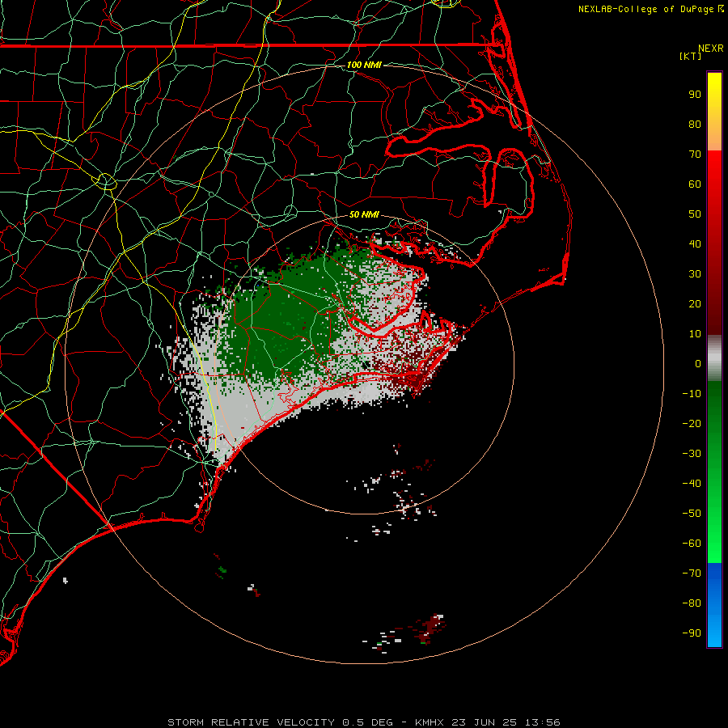Select the 70 value on the knots scale
The image size is (728, 728).
[695, 154]
